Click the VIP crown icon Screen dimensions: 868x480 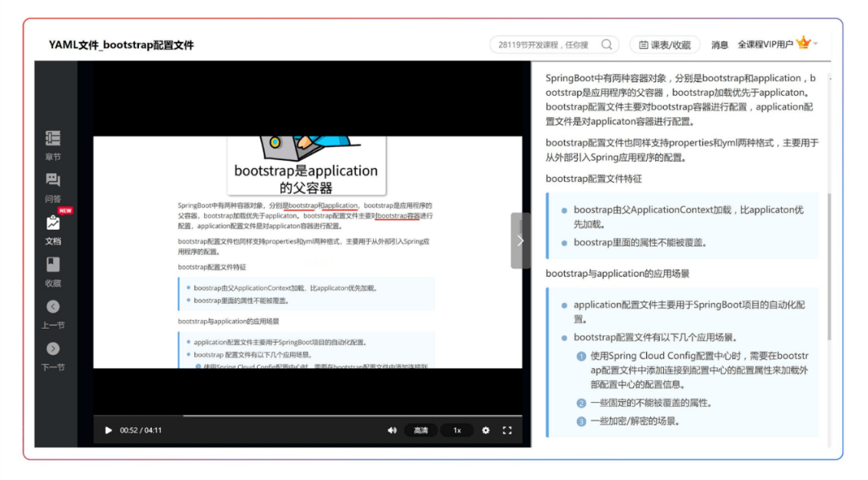(x=804, y=42)
